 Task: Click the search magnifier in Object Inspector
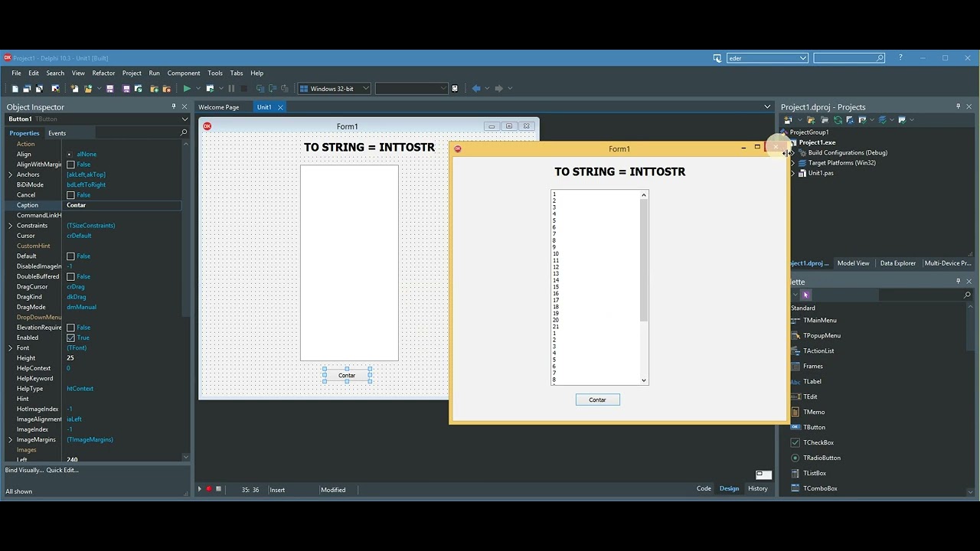pos(184,133)
